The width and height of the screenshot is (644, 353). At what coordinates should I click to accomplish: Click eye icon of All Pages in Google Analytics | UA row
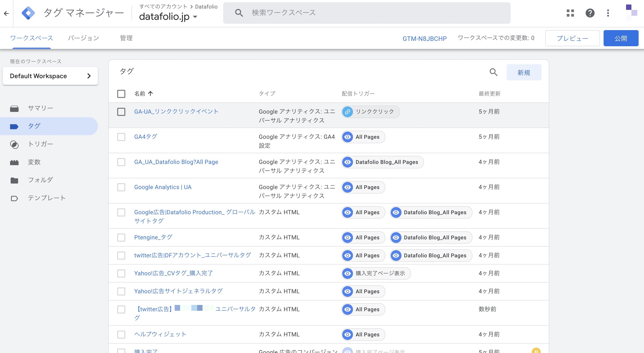tap(348, 187)
